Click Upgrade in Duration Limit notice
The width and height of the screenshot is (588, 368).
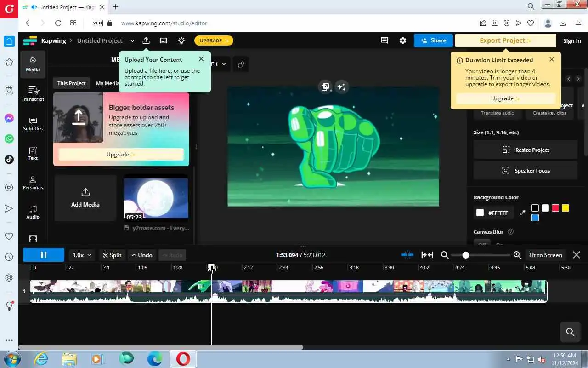[505, 98]
